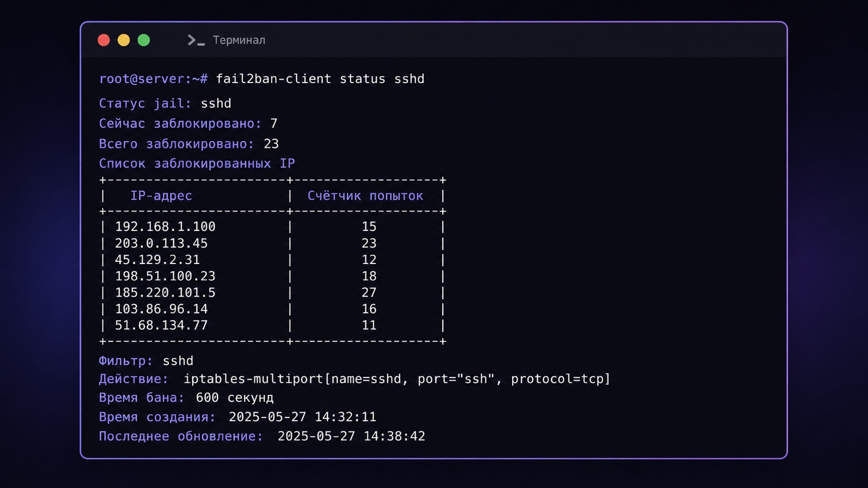Click the "IP-адрес" column header

pyautogui.click(x=161, y=196)
